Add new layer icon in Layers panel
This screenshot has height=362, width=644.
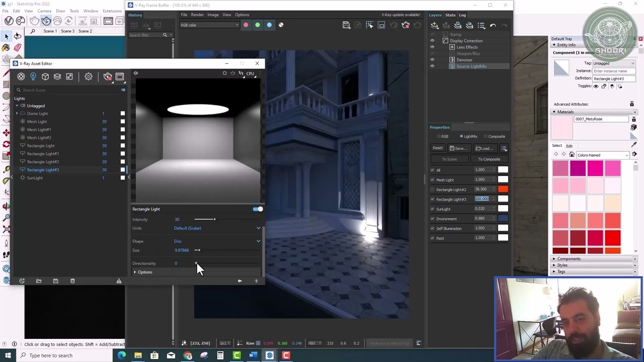[435, 25]
